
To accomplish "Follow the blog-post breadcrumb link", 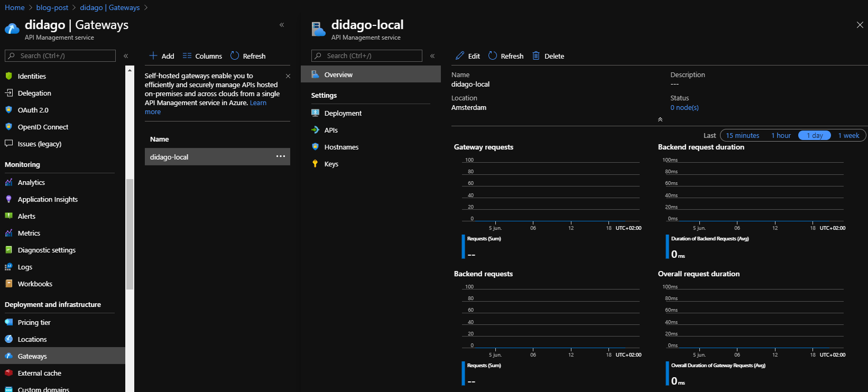I will click(52, 8).
